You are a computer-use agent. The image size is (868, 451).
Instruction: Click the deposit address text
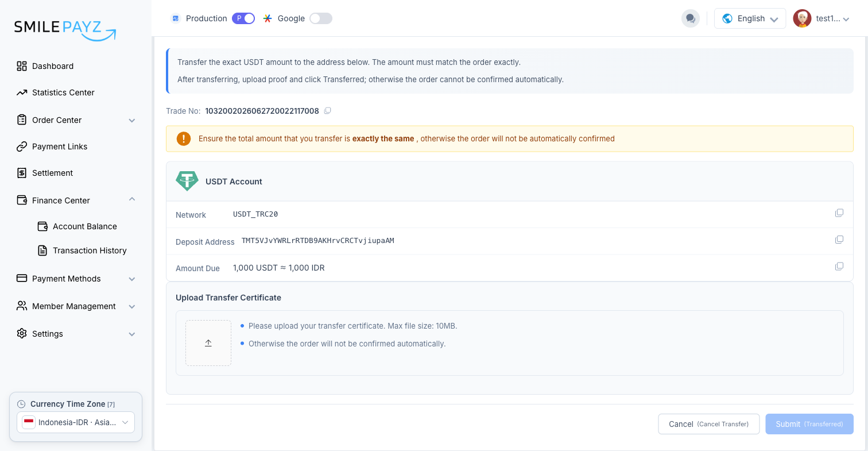318,241
